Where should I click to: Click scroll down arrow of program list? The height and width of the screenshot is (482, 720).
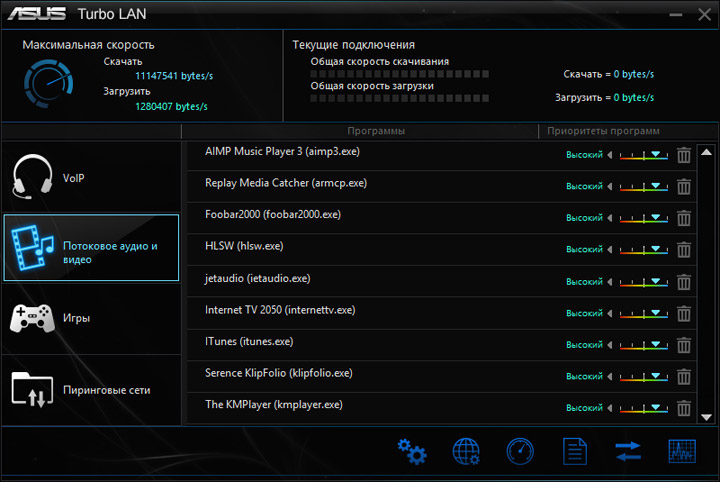(x=706, y=417)
